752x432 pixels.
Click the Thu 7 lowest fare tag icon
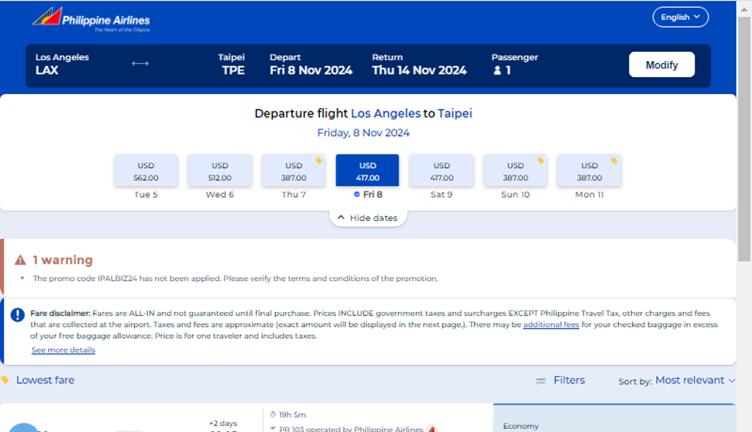click(x=318, y=161)
